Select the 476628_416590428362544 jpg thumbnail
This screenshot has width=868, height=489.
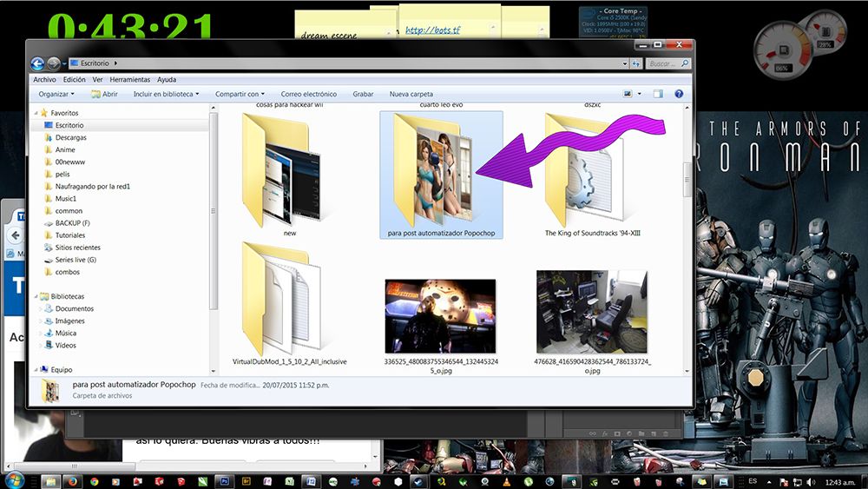[592, 312]
